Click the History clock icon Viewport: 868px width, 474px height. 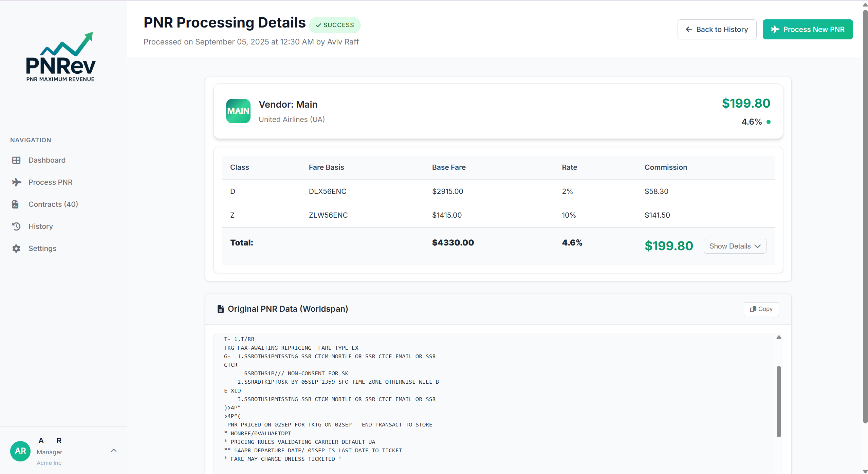[x=16, y=226]
